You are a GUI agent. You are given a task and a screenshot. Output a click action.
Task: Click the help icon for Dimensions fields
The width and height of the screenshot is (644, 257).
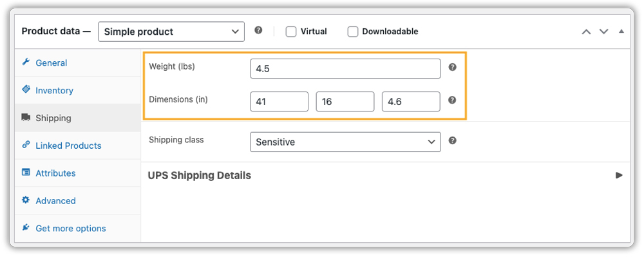452,100
